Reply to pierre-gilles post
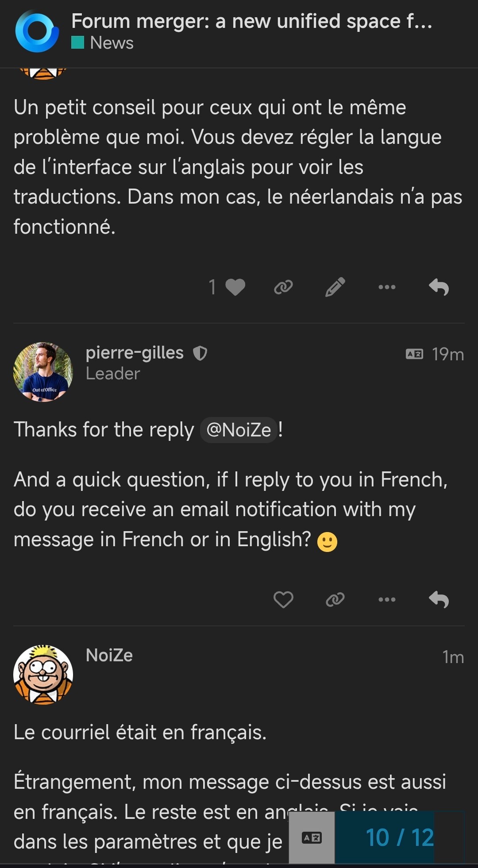The width and height of the screenshot is (478, 868). coord(439,600)
